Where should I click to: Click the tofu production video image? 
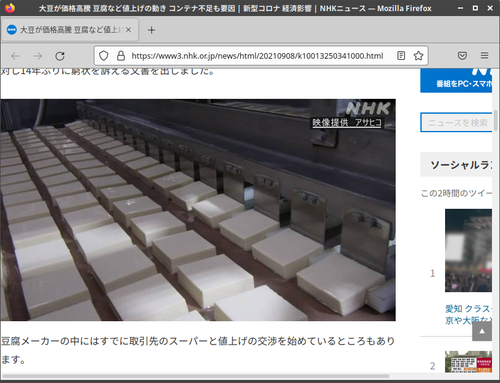pos(198,210)
